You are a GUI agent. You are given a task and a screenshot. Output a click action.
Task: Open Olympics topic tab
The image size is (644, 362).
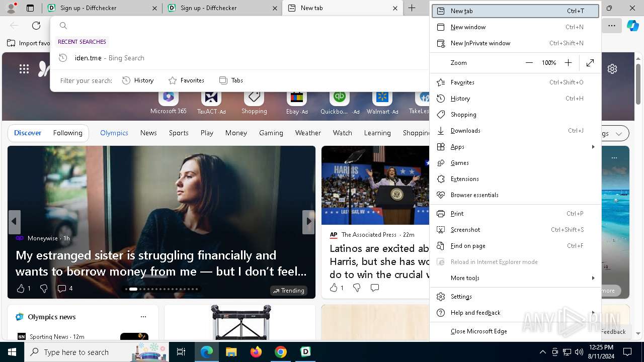pyautogui.click(x=114, y=133)
